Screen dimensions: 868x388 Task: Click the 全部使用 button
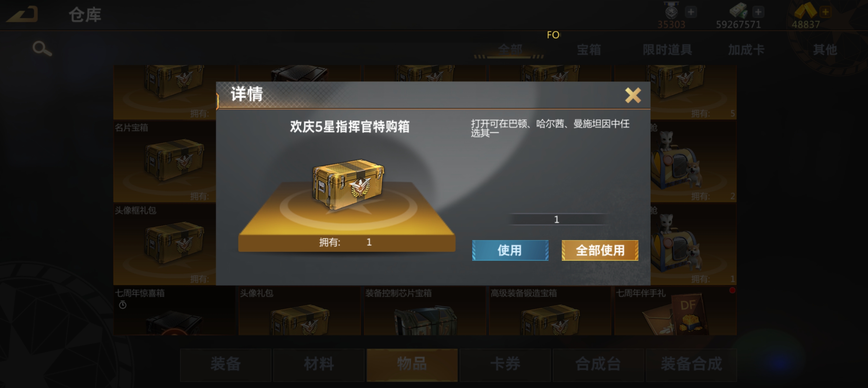600,250
